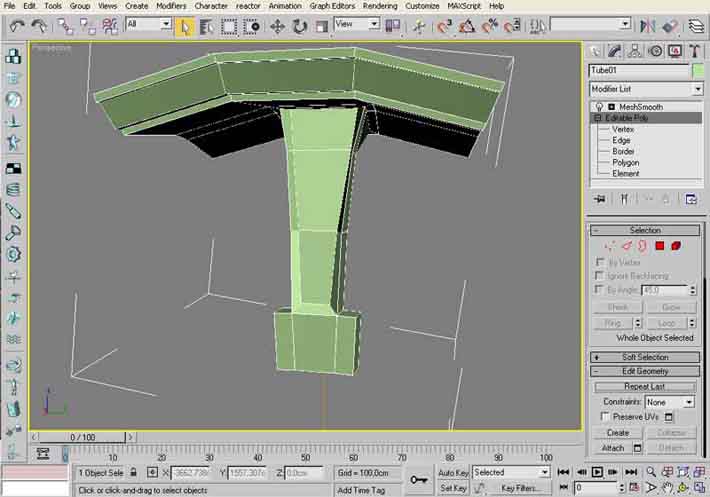Image resolution: width=710 pixels, height=497 pixels.
Task: Click the Tube01 object color swatch
Action: (x=697, y=71)
